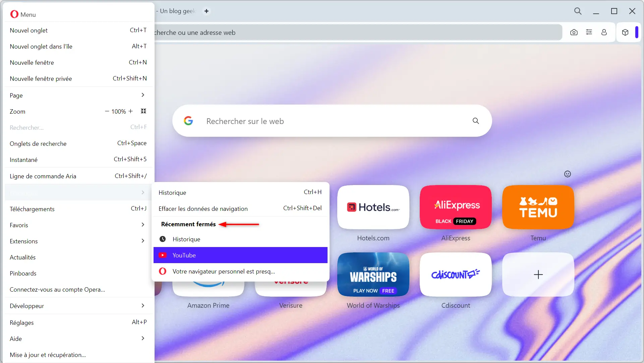Click the Rechercher sur le web field
Image resolution: width=644 pixels, height=363 pixels.
tap(332, 121)
